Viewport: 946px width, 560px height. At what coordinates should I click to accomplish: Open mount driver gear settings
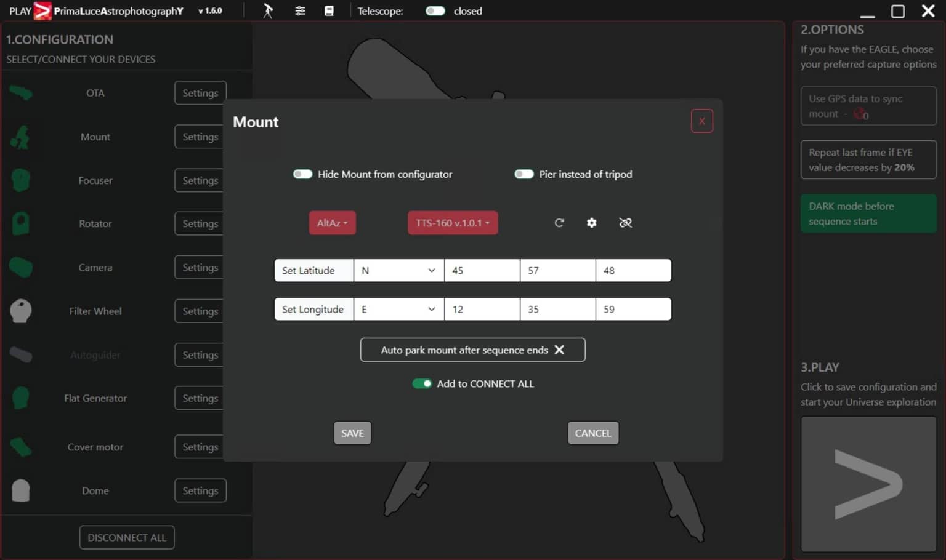tap(591, 223)
